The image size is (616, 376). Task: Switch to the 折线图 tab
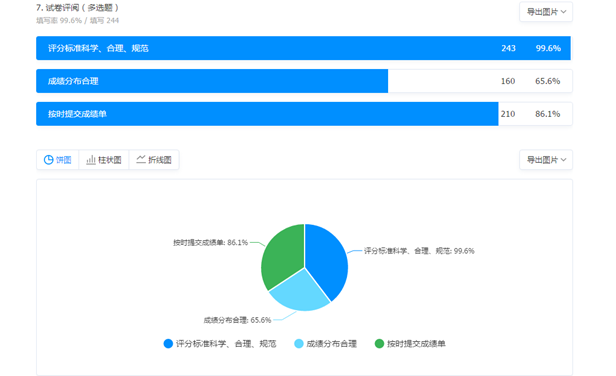click(x=154, y=160)
